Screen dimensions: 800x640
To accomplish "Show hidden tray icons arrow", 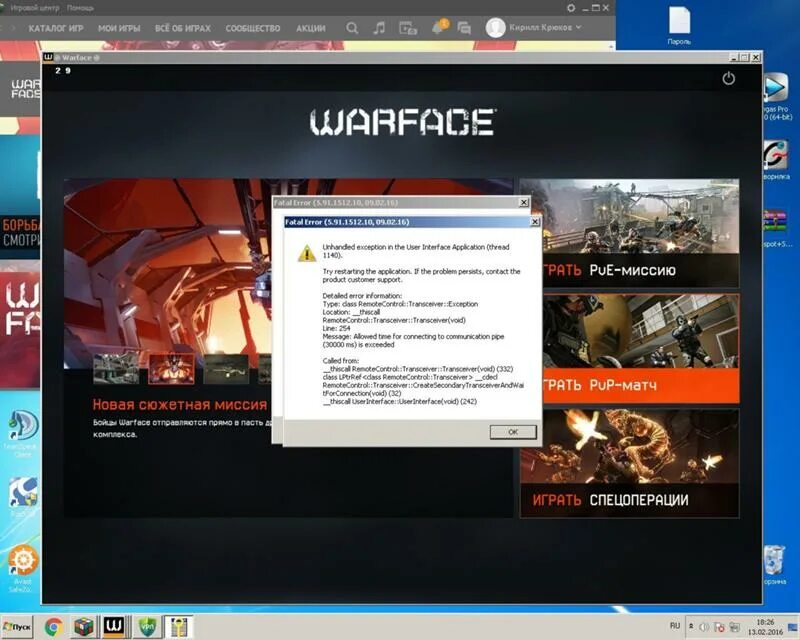I will (x=691, y=626).
